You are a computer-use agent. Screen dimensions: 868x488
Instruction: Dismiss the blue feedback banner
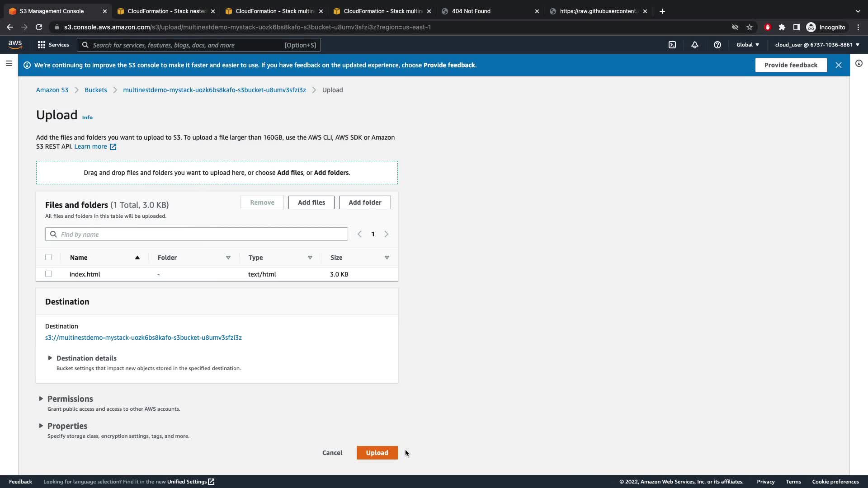[x=839, y=65]
